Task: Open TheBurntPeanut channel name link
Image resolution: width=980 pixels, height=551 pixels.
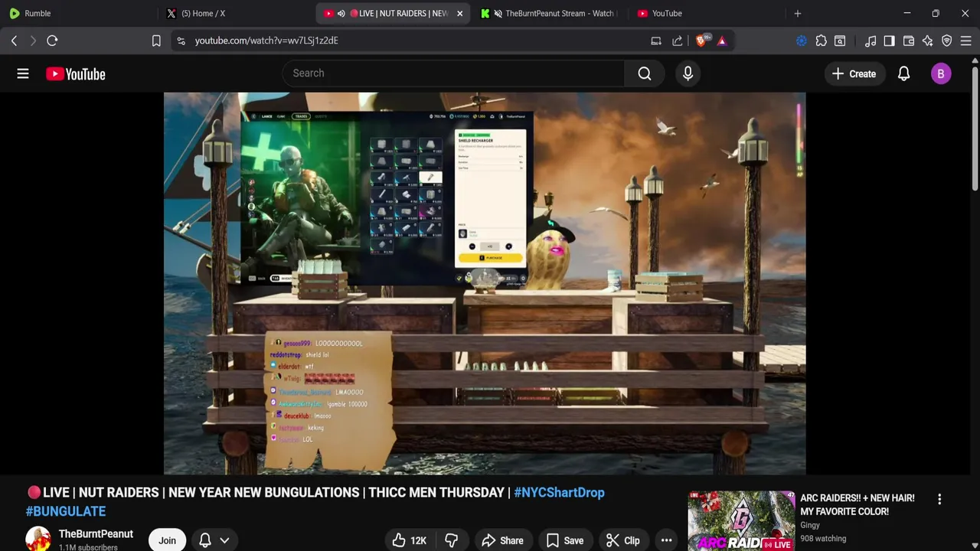Action: point(96,533)
